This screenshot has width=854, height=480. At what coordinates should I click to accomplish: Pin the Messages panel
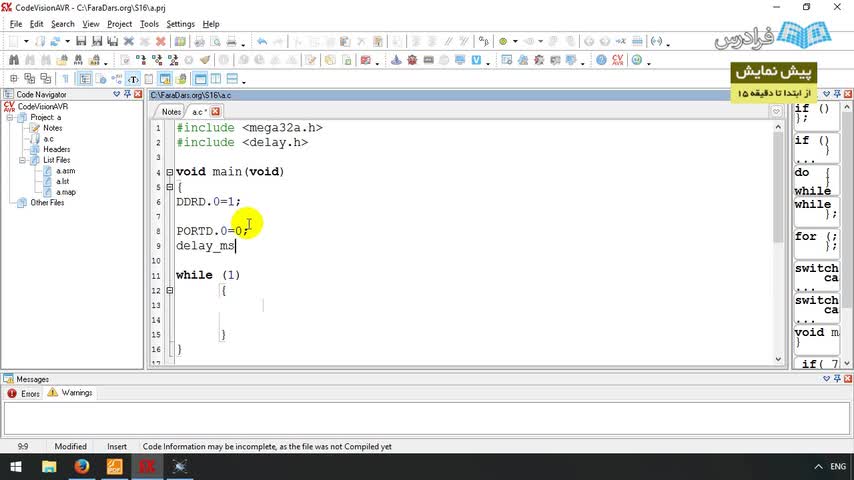click(x=837, y=379)
